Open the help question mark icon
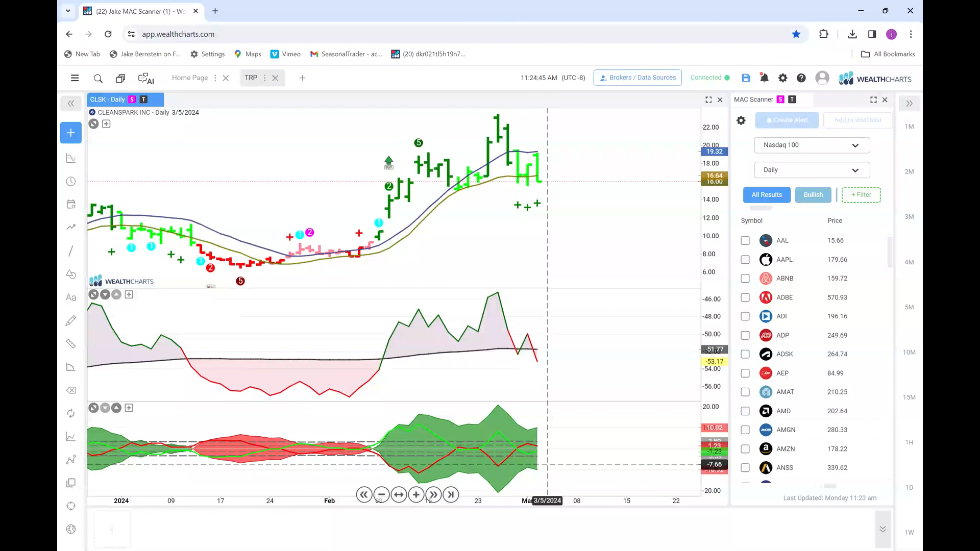 [801, 78]
